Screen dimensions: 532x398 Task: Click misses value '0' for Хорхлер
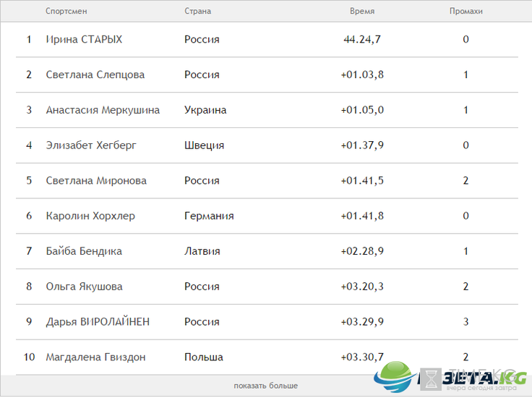(x=465, y=216)
